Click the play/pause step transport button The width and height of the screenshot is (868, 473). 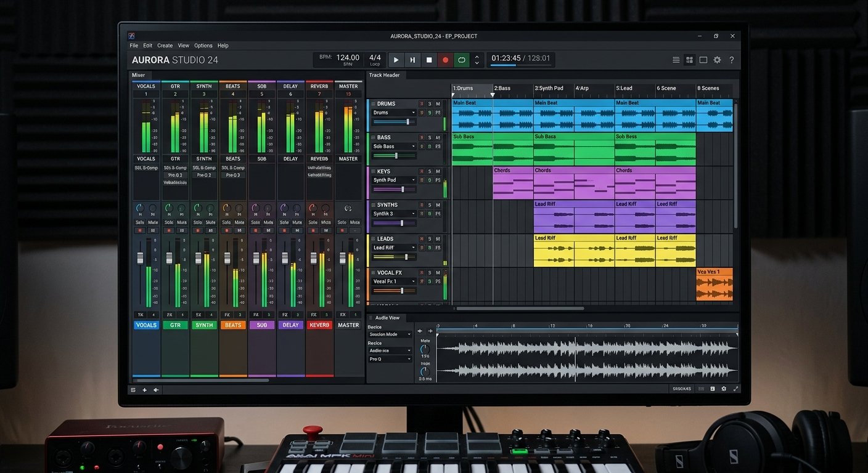pos(412,60)
